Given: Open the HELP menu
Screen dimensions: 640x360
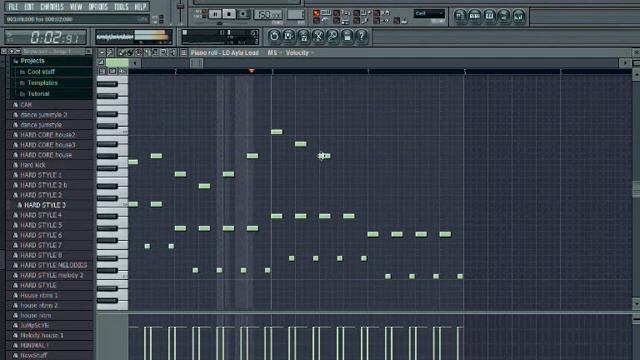Looking at the screenshot, I should pos(140,7).
